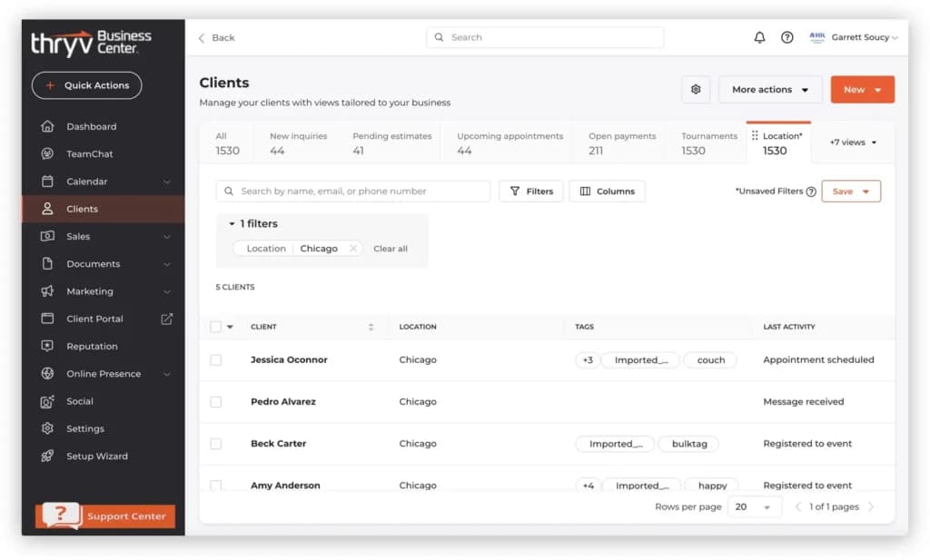Check the Jessica Oconnor row checkbox

pos(216,359)
